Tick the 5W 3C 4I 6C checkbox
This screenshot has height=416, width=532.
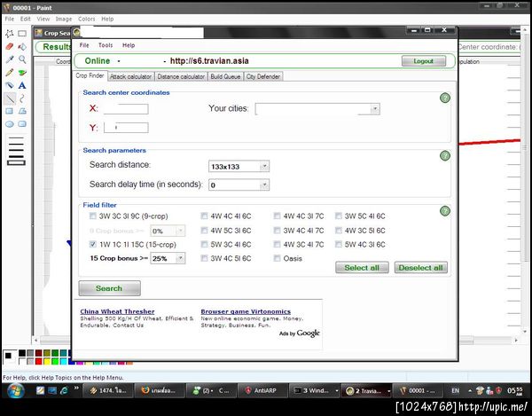[x=204, y=244]
